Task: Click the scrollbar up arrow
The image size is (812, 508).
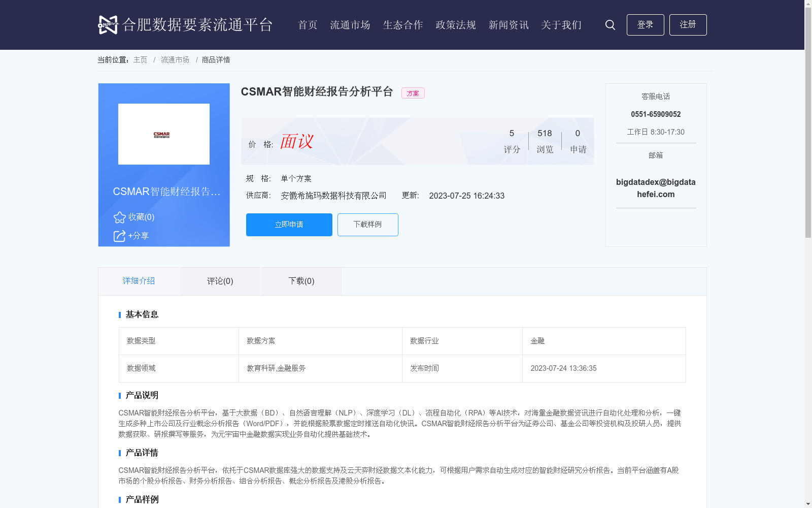Action: pyautogui.click(x=808, y=4)
